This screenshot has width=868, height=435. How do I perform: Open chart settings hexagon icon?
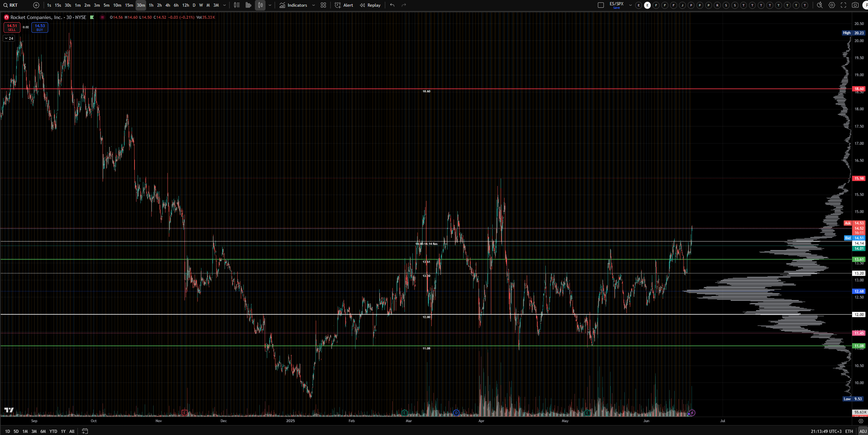pyautogui.click(x=832, y=5)
